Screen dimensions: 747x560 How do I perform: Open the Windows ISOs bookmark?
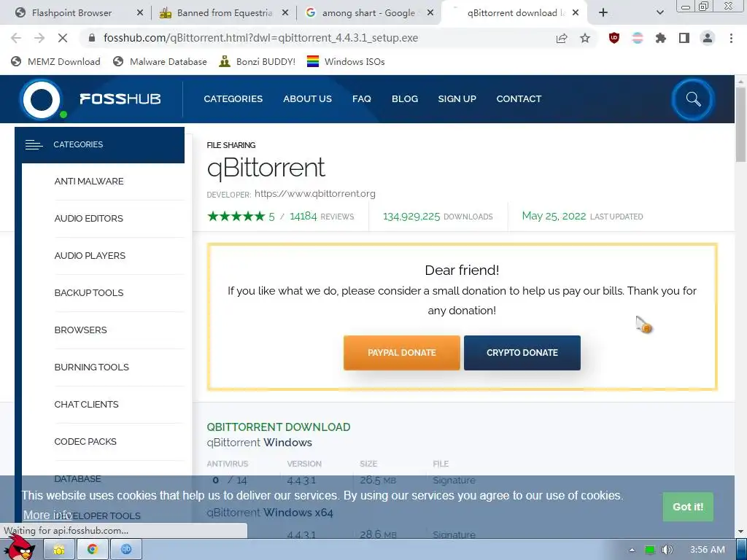click(346, 61)
